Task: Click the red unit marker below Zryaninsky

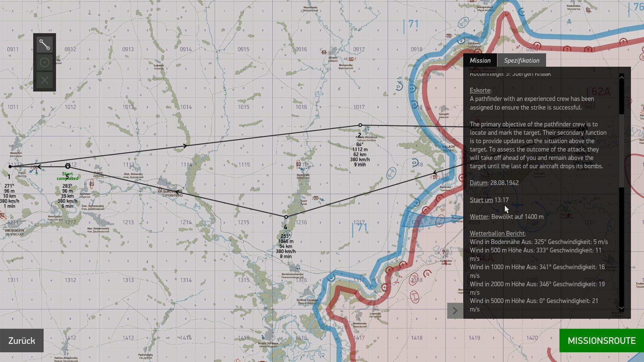Action: click(316, 198)
